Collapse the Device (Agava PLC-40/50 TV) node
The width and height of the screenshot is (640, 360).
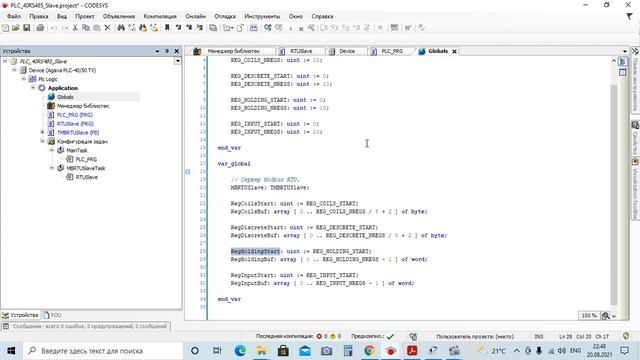[14, 70]
